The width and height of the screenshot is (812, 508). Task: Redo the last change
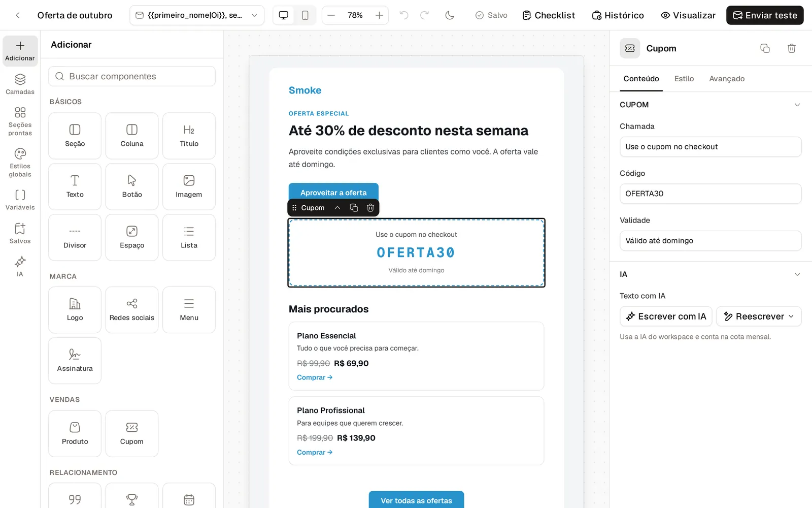(425, 15)
